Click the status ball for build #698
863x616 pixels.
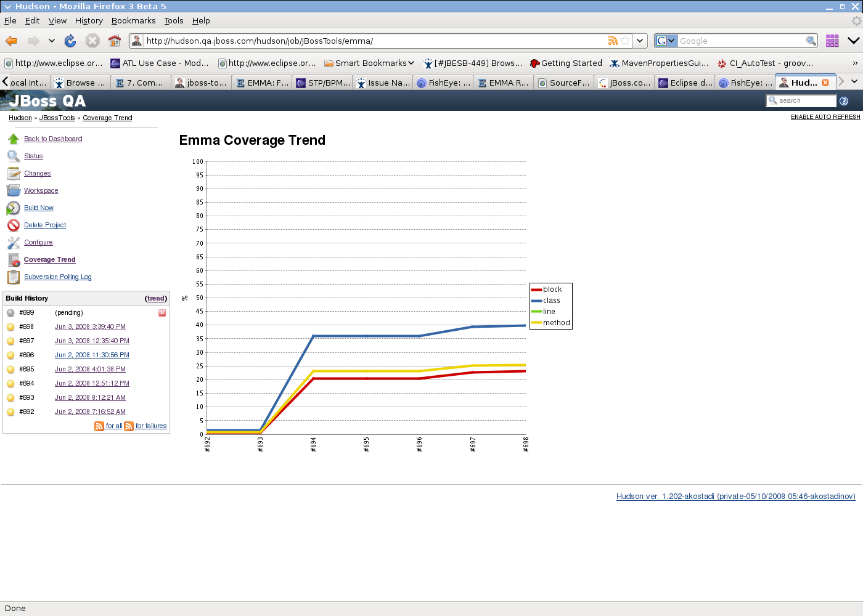[10, 327]
